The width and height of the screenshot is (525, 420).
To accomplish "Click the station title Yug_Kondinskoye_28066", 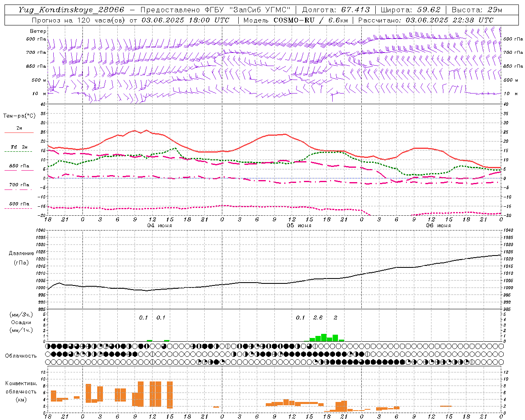I will click(x=71, y=10).
